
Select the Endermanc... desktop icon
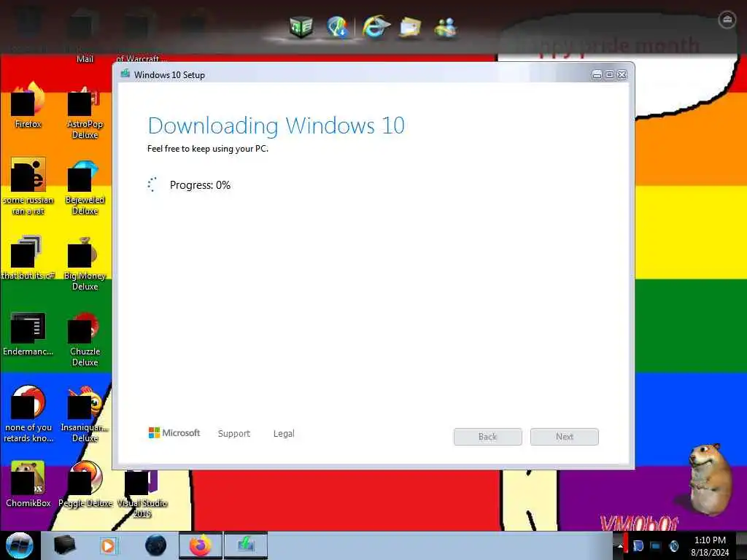click(28, 333)
